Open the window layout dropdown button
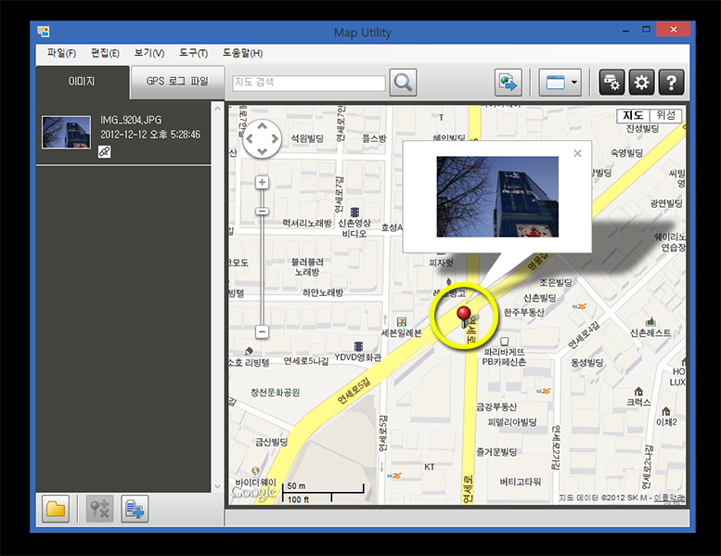The height and width of the screenshot is (556, 721). click(560, 83)
